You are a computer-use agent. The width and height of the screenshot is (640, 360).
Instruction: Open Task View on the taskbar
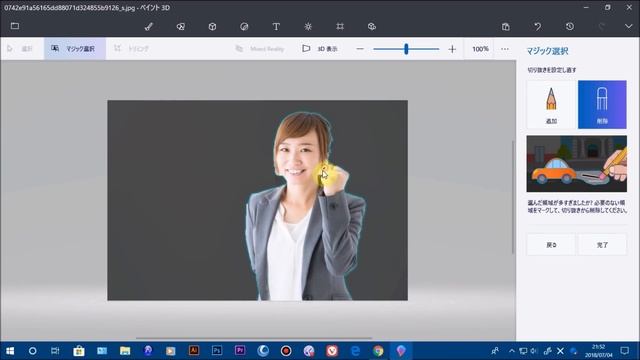pos(55,351)
